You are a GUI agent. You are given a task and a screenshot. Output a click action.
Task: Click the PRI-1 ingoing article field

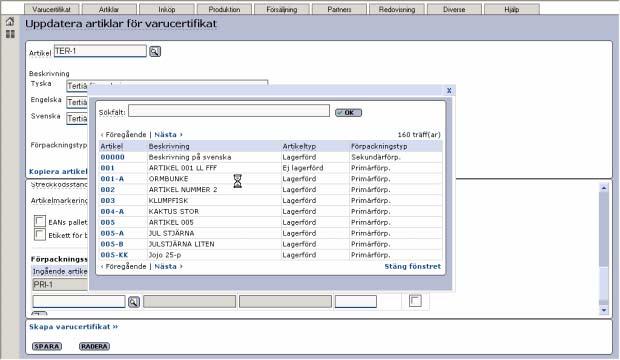[x=60, y=284]
